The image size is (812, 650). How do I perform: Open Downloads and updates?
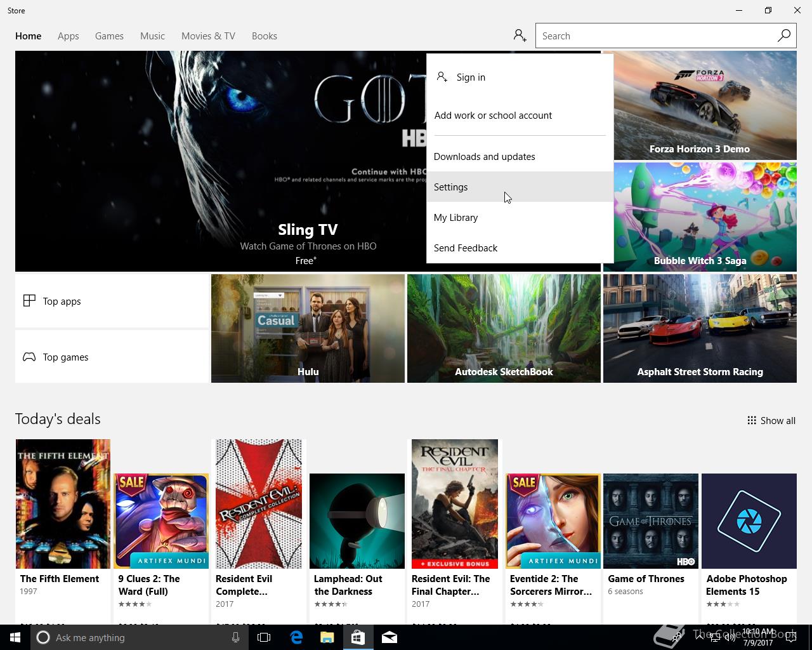pos(520,156)
